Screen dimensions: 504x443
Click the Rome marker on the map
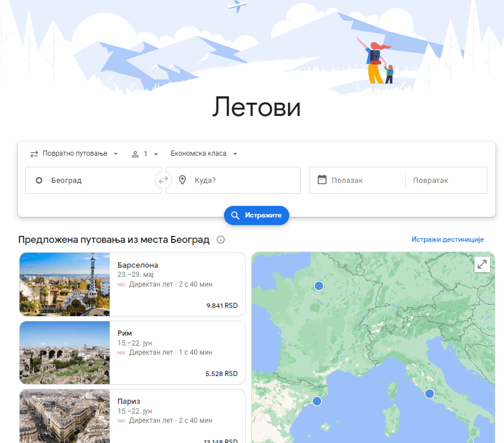(x=430, y=393)
